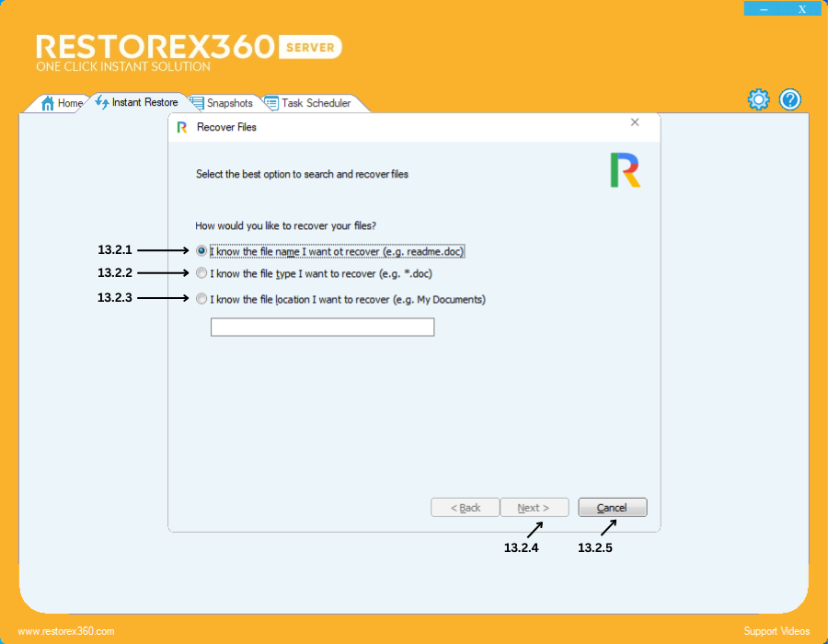Open the help question mark icon

click(x=790, y=99)
